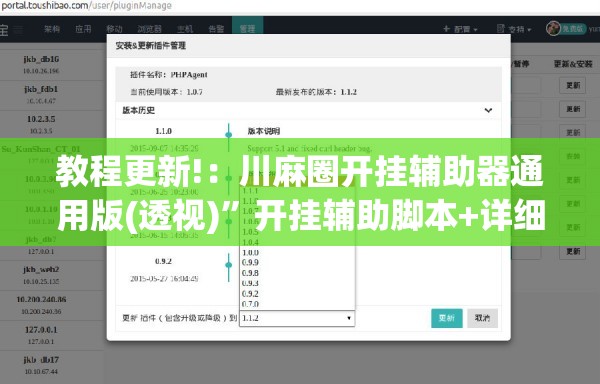Click the plugin name PHPAgent
Image resolution: width=600 pixels, height=384 pixels.
(x=189, y=75)
